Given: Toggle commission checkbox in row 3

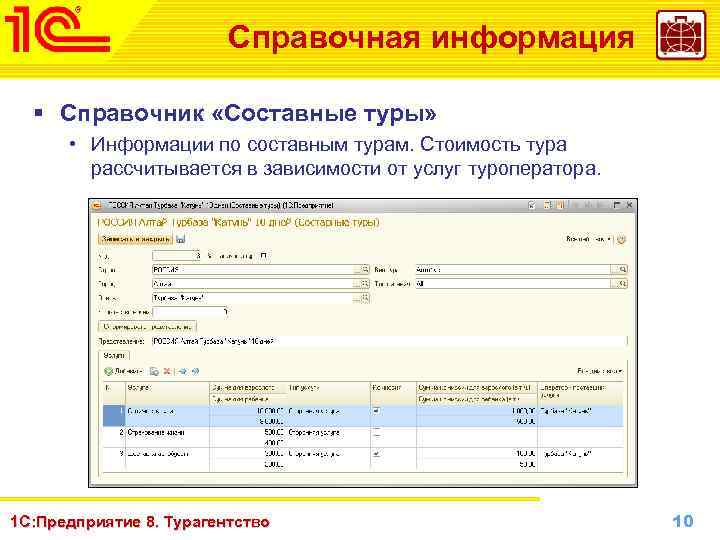Looking at the screenshot, I should (376, 454).
